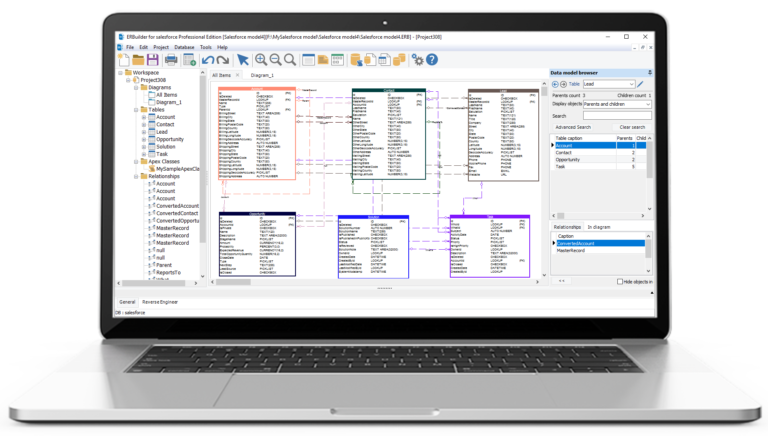Viewport: 768px width, 436px height.
Task: Click the purple Save icon
Action: (x=153, y=60)
